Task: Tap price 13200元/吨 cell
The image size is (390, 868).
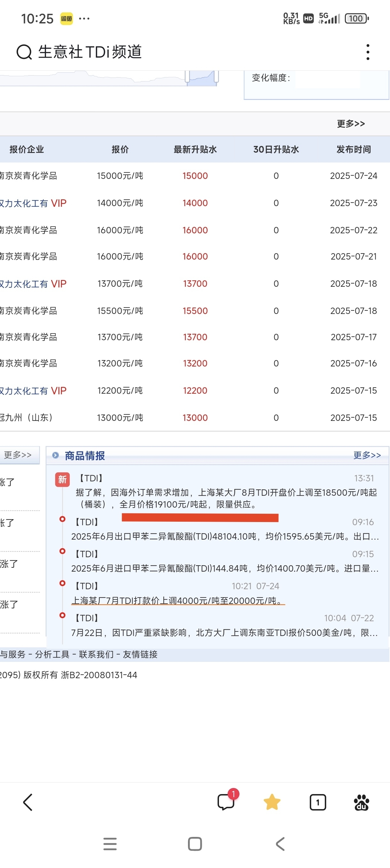Action: pyautogui.click(x=120, y=363)
